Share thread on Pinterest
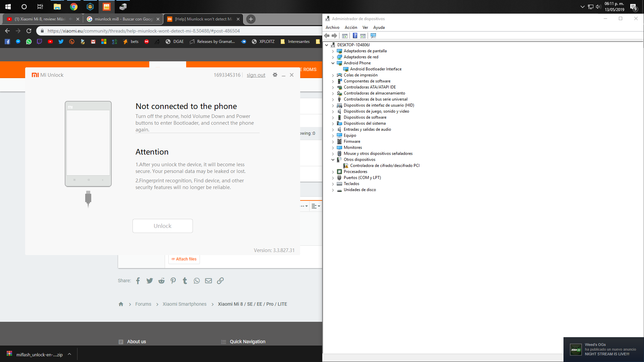The image size is (644, 362). point(173,281)
